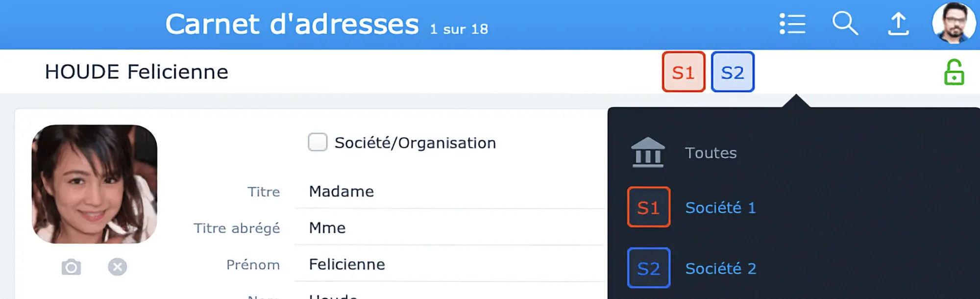
Task: Click the export upload icon
Action: [x=898, y=24]
